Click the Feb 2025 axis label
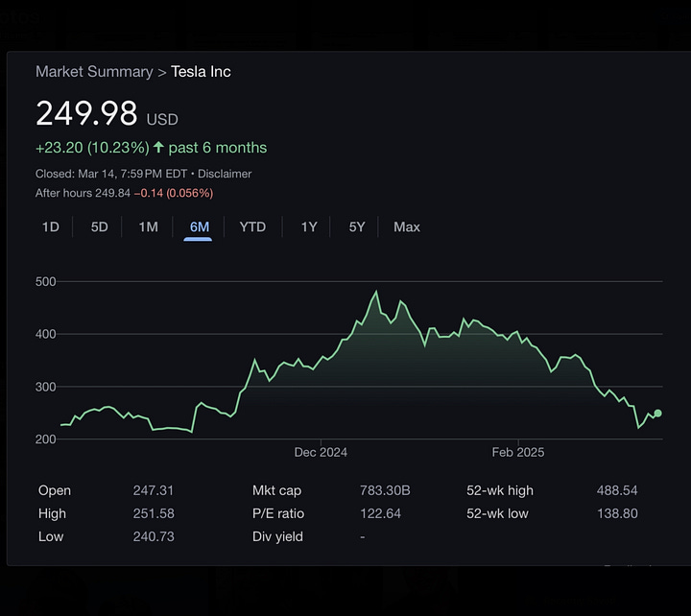The width and height of the screenshot is (691, 616). click(518, 452)
